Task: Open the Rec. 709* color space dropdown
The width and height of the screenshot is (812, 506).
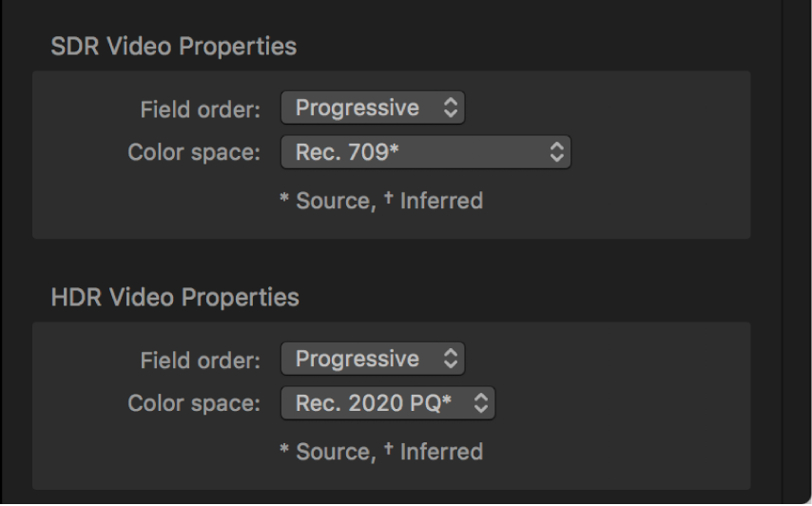Action: (x=425, y=152)
